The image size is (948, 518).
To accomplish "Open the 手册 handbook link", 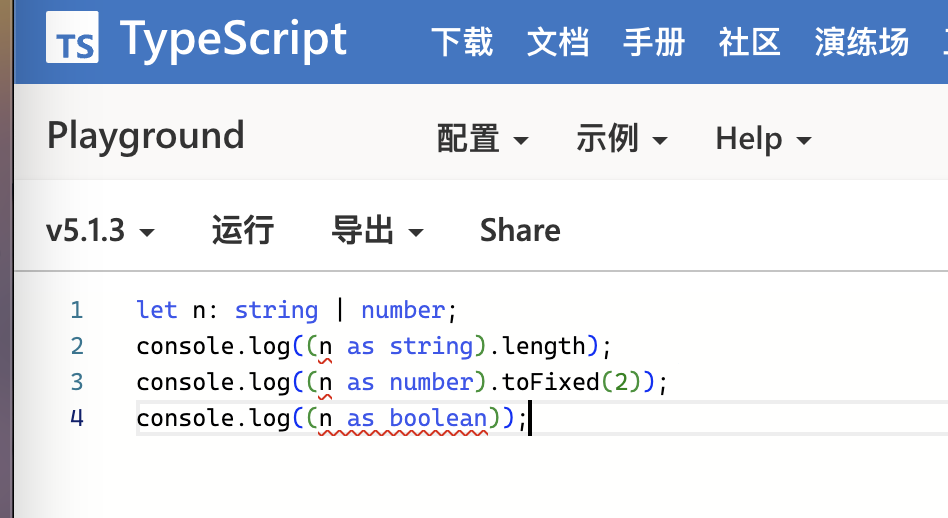I will [x=654, y=42].
